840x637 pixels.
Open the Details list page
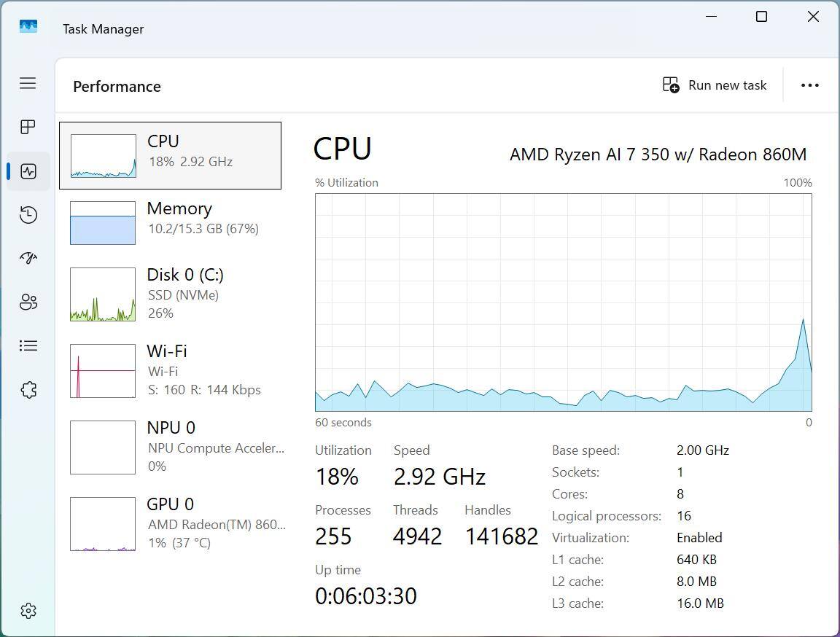[x=28, y=345]
